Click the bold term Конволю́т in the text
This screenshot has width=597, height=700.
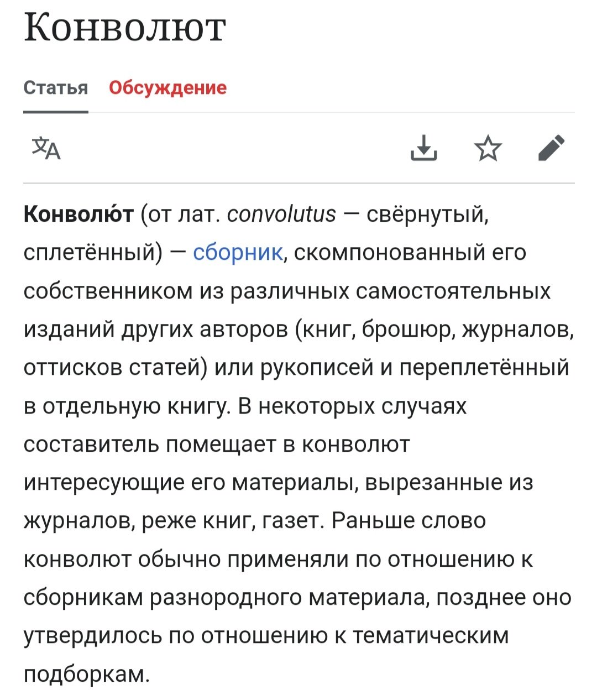(x=78, y=213)
